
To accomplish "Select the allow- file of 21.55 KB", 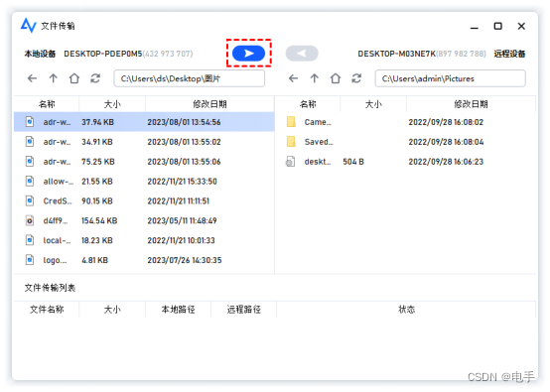I will 144,182.
